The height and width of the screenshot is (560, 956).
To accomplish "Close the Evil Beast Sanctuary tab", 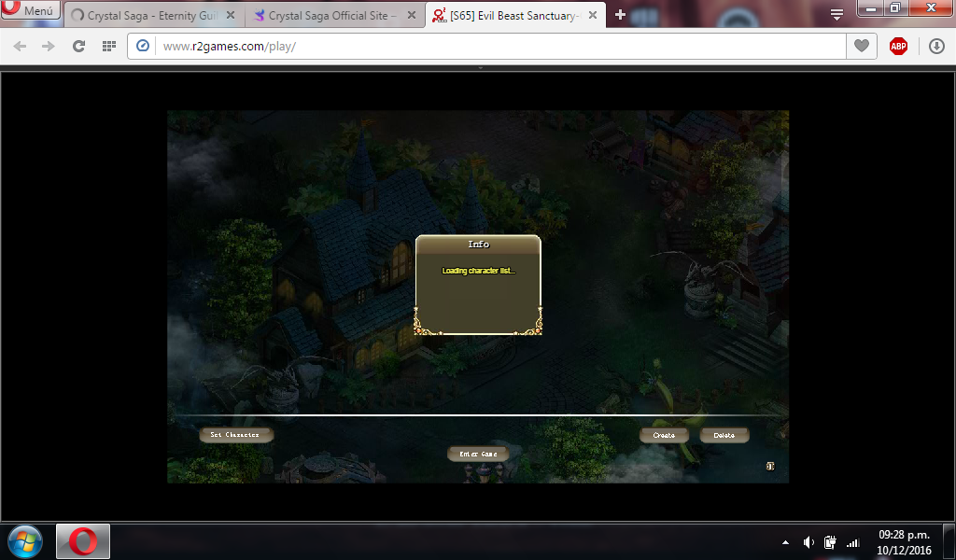I will pos(593,16).
